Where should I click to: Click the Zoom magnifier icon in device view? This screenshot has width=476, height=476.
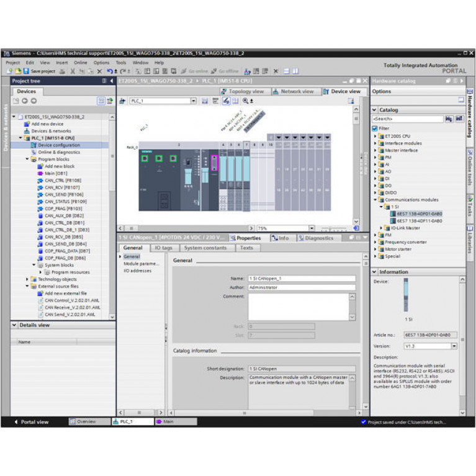click(245, 101)
